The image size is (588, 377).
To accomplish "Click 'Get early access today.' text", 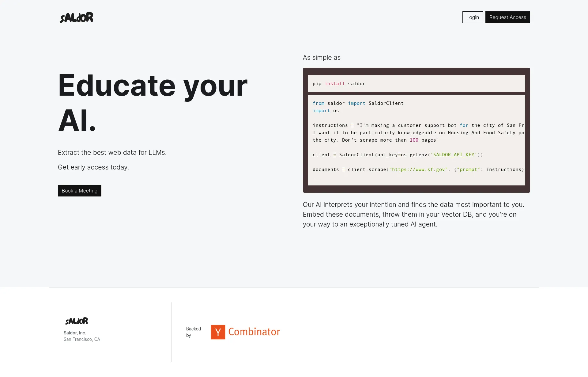I will (x=93, y=167).
